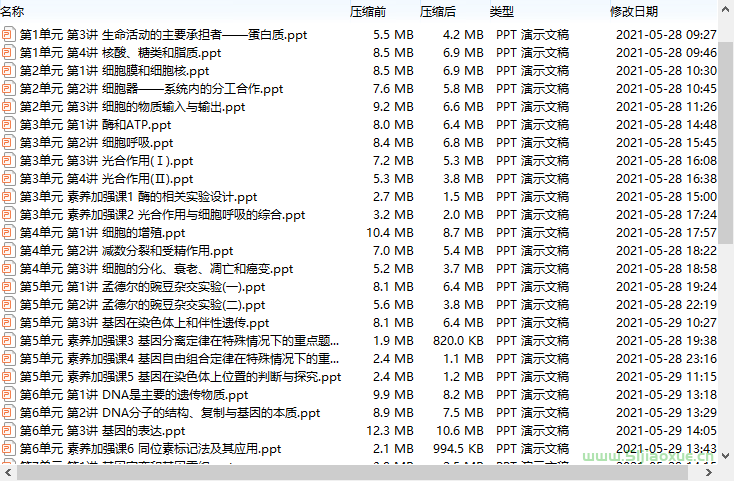
Task: Select file name 第3单元 第1讲 酶和ATP.ppt
Action: point(95,125)
